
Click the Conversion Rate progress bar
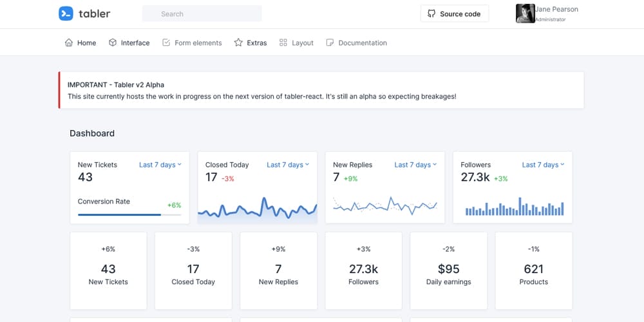129,214
